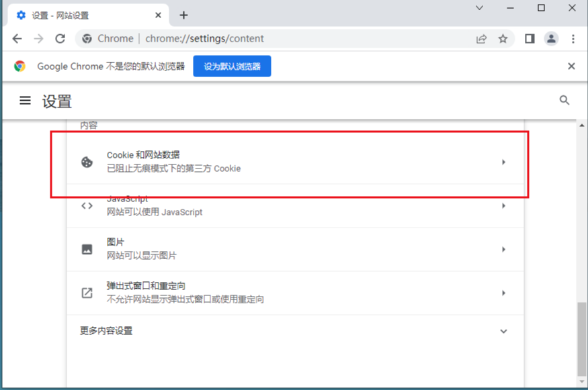
Task: Open a new tab with the plus button
Action: point(183,15)
